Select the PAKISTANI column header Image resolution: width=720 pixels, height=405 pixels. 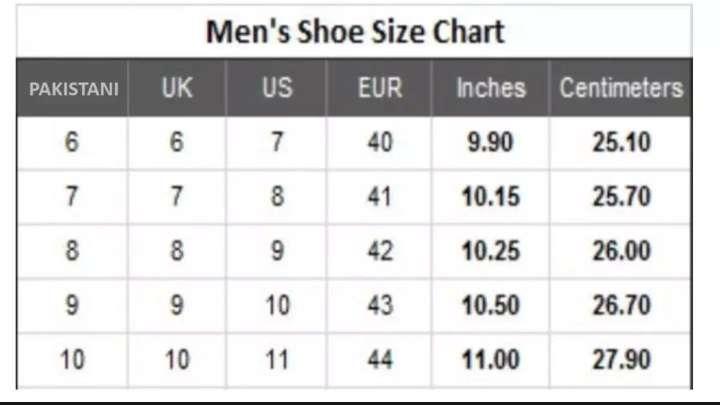(74, 88)
